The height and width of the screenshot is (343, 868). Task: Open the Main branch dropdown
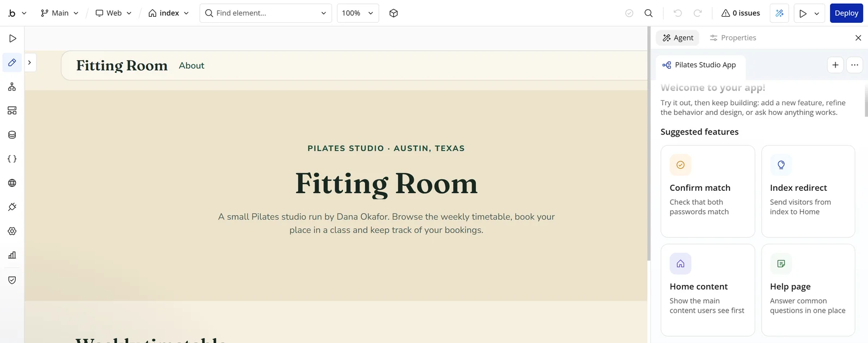59,13
